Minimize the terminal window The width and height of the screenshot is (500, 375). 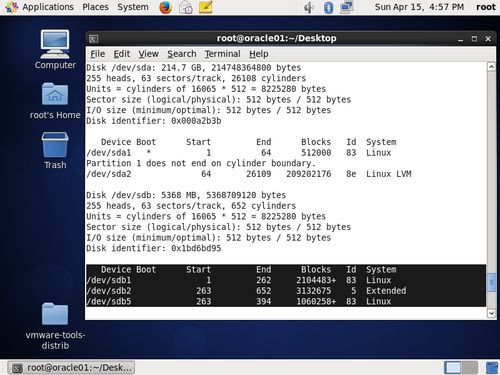click(461, 39)
